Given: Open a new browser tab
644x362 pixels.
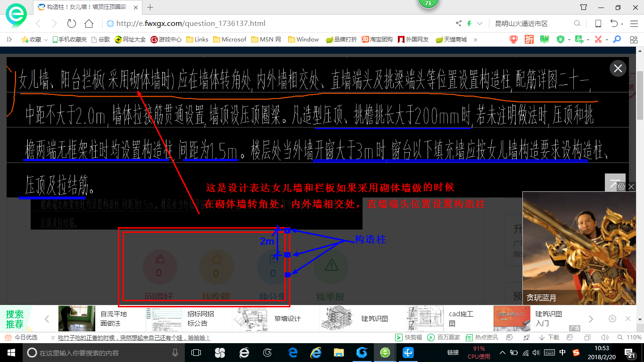Looking at the screenshot, I should tap(150, 7).
